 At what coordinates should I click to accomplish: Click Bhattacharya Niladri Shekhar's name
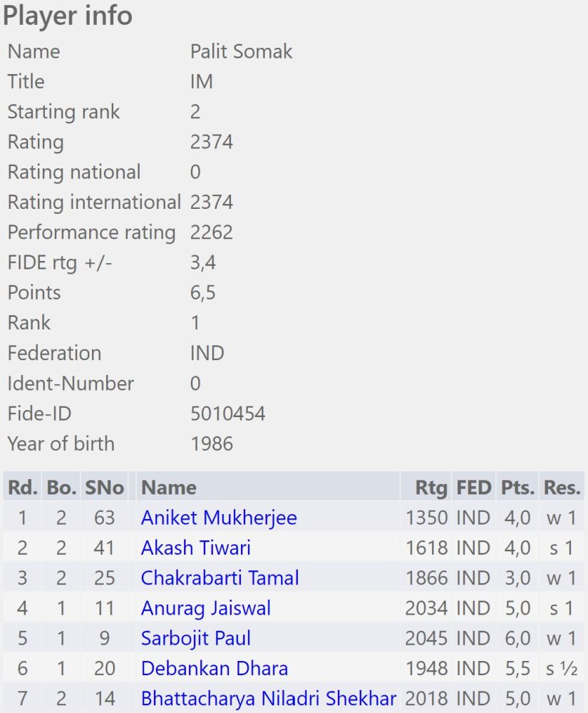coord(268,699)
